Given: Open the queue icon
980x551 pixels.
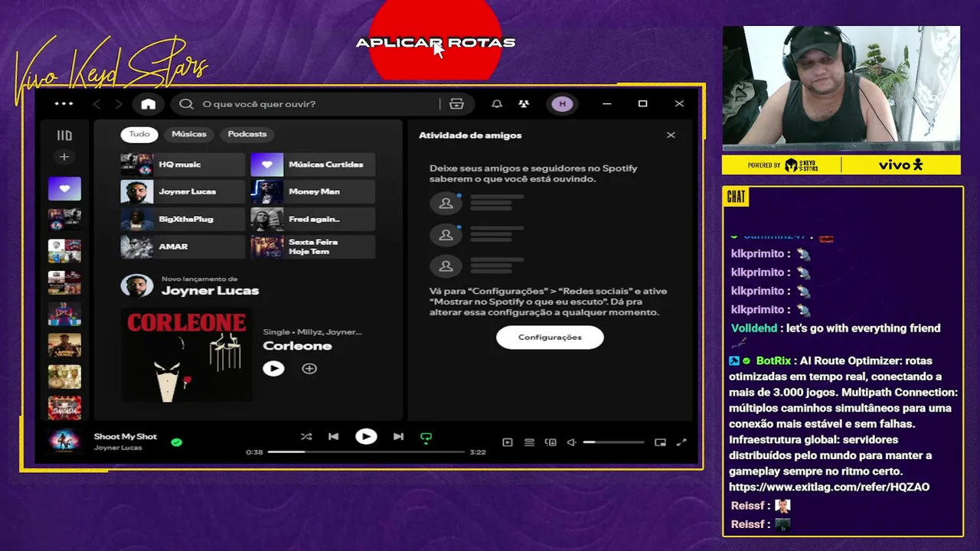Looking at the screenshot, I should click(529, 442).
